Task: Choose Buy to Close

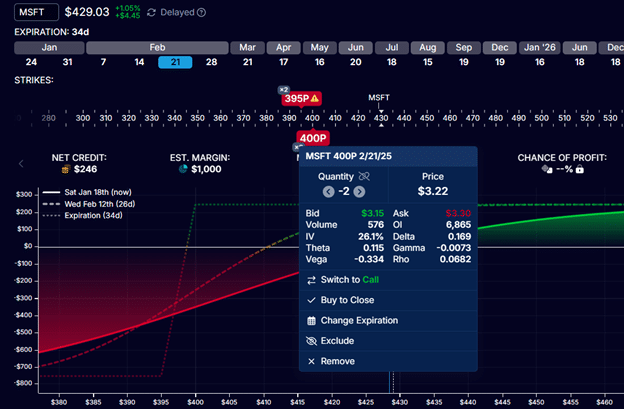Action: tap(388, 300)
